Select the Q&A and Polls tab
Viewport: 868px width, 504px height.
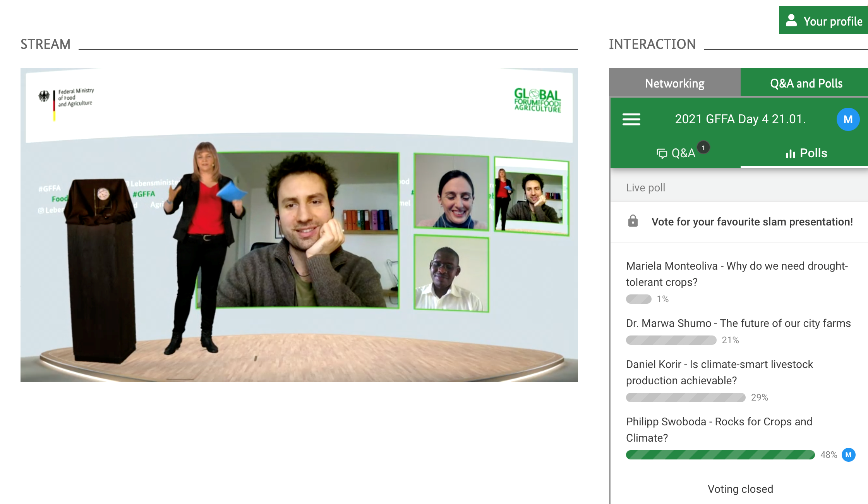(806, 83)
